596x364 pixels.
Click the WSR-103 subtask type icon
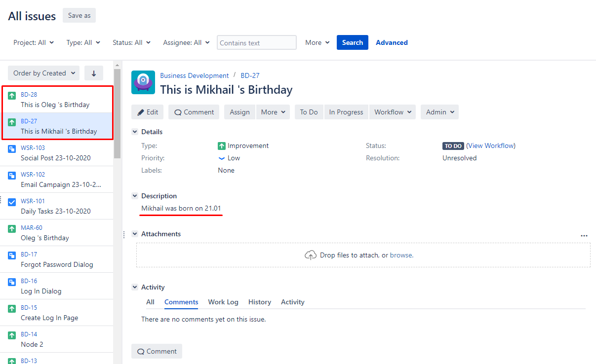[x=12, y=149]
